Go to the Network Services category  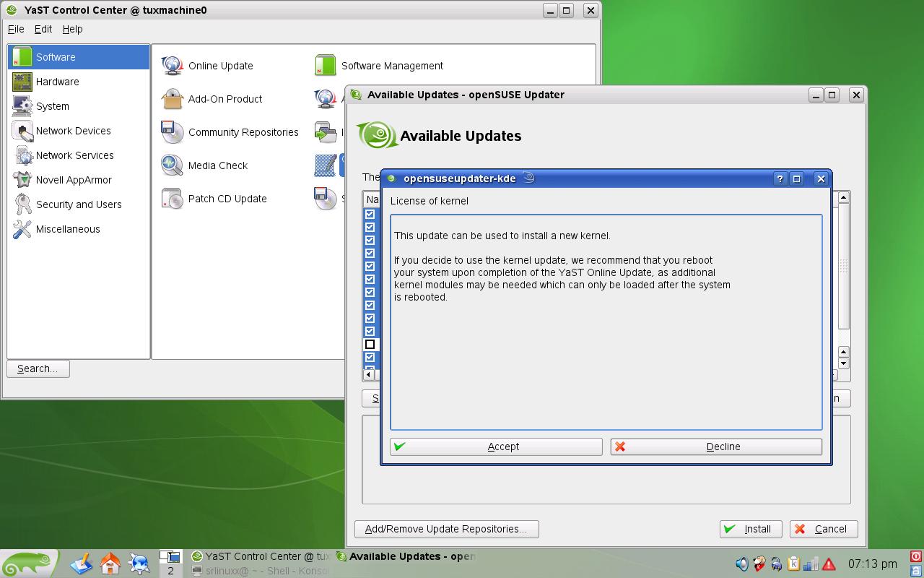coord(79,155)
